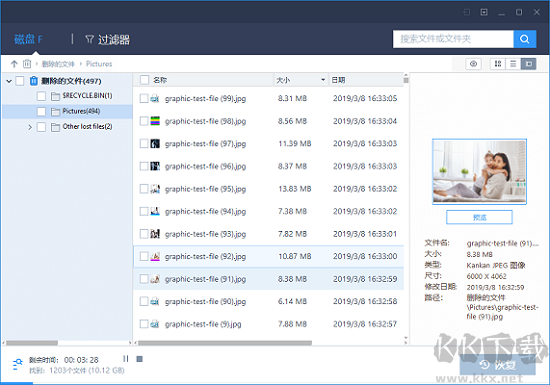This screenshot has height=385, width=550.
Task: Click thumbnail icon of graphic-test-file (97).jpg
Action: click(x=155, y=143)
